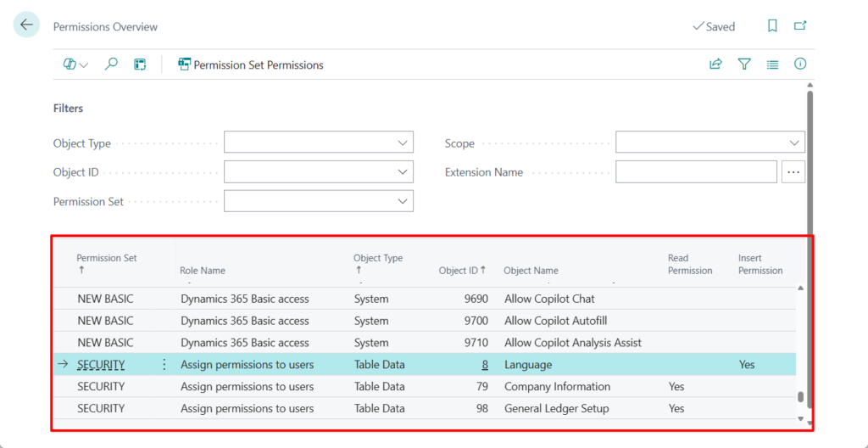
Task: Click the table's vertical scrollbar thumb
Action: tap(800, 397)
